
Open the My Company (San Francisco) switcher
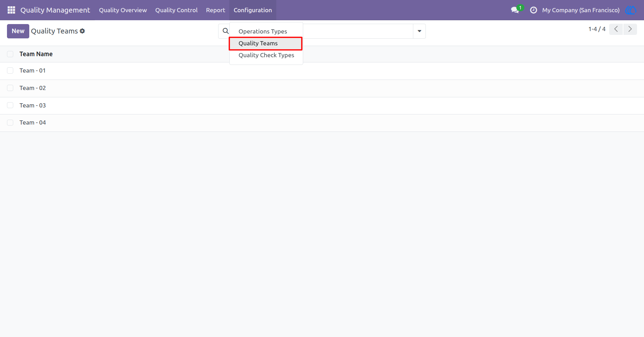(581, 10)
